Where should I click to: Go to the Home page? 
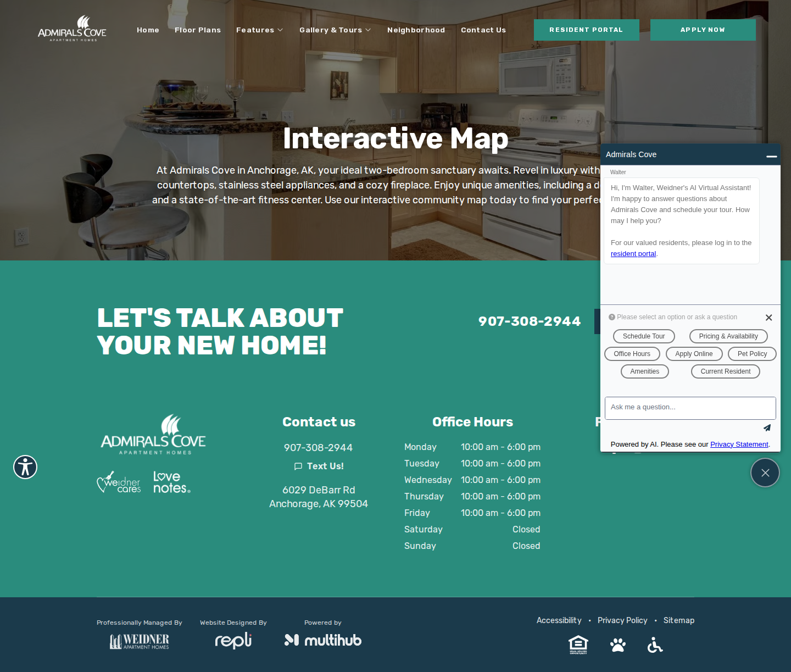148,30
